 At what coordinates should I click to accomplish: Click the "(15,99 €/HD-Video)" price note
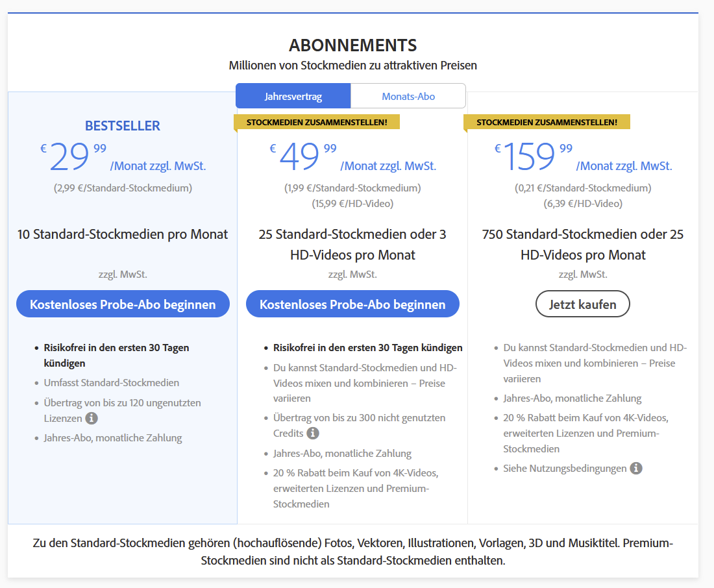click(x=352, y=202)
